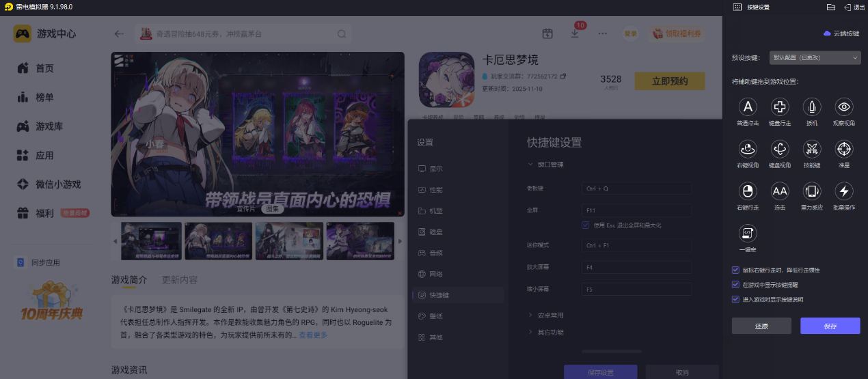This screenshot has width=868, height=379.
Task: Select the 连击 AA icon
Action: coord(780,191)
